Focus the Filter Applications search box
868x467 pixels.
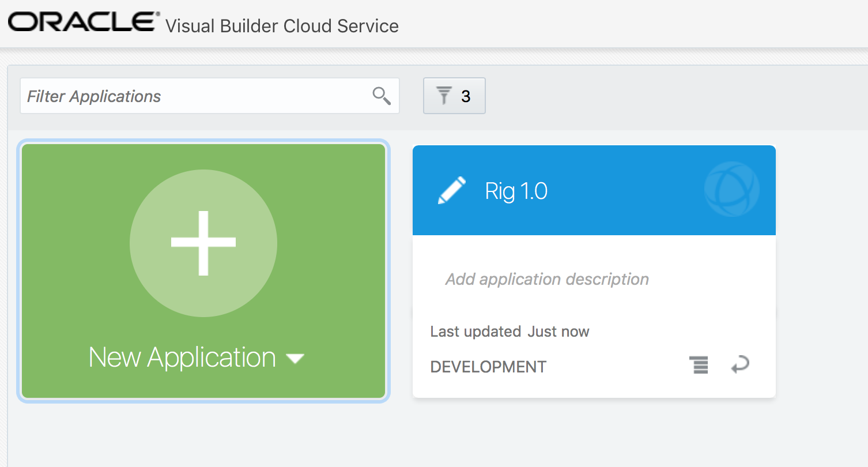(210, 96)
